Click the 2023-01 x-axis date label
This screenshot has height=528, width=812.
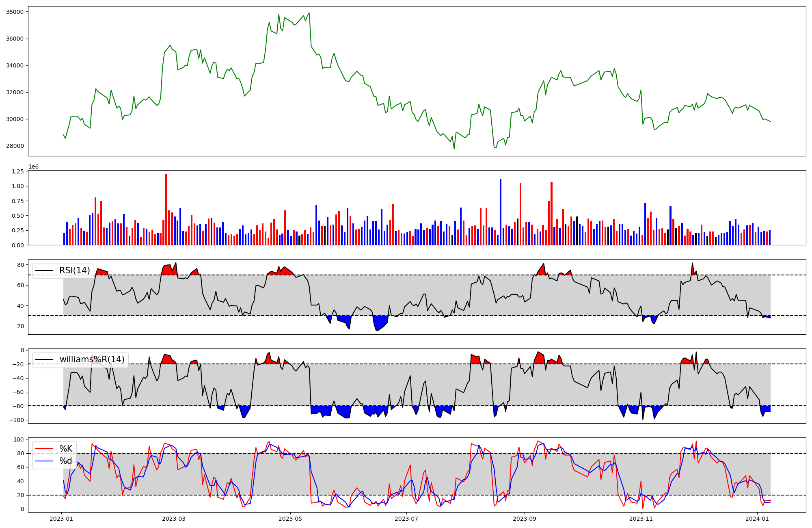[61, 519]
